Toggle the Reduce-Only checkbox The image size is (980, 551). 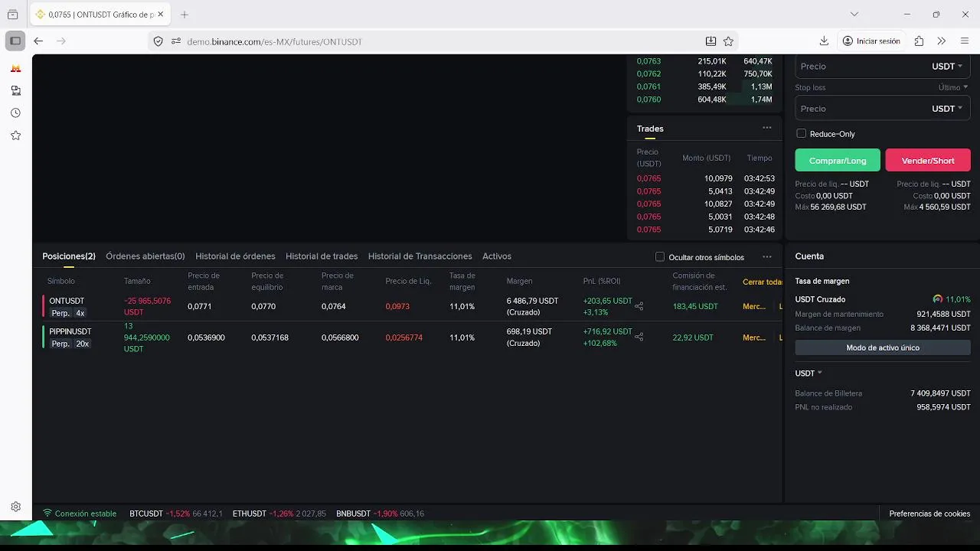click(801, 133)
